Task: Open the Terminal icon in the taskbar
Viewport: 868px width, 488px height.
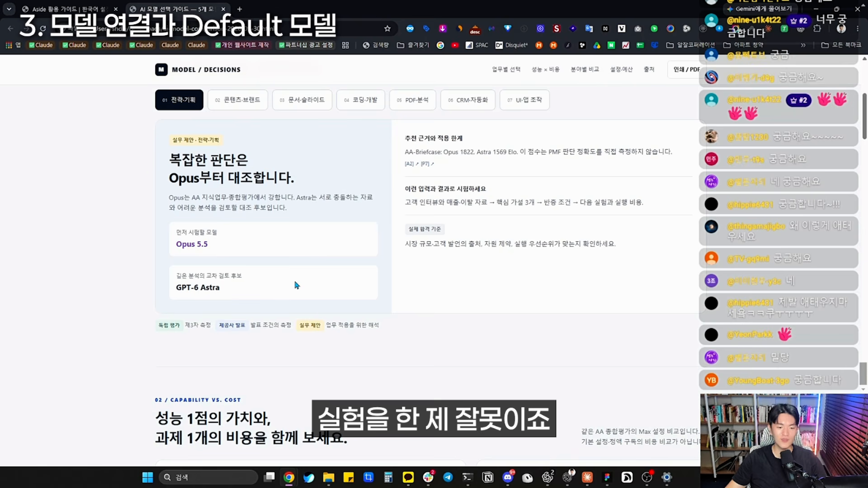Action: pos(468,477)
